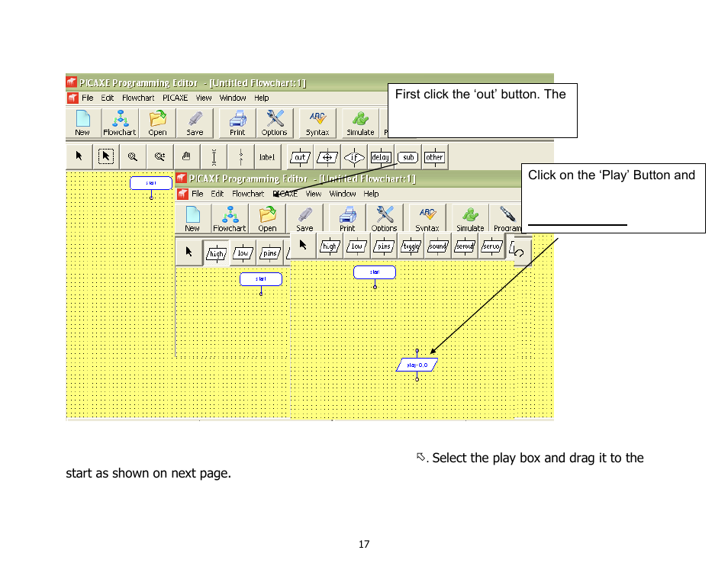The height and width of the screenshot is (563, 728).
Task: Open Edit menu in the front window
Action: (x=217, y=194)
